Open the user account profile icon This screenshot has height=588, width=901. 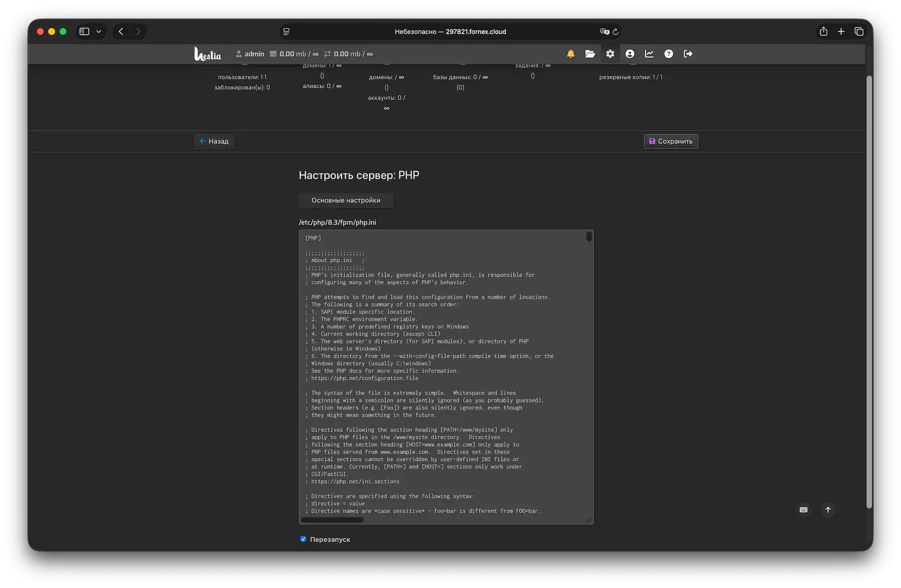[630, 54]
